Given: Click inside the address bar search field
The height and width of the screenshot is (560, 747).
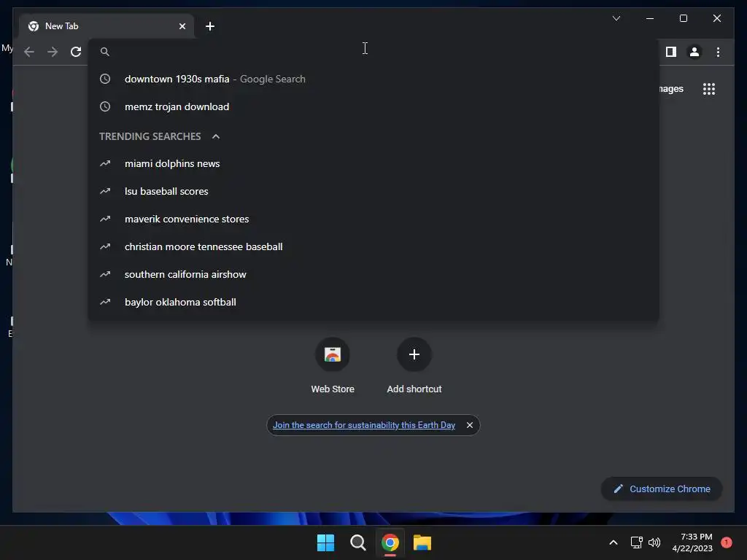Looking at the screenshot, I should coord(374,52).
